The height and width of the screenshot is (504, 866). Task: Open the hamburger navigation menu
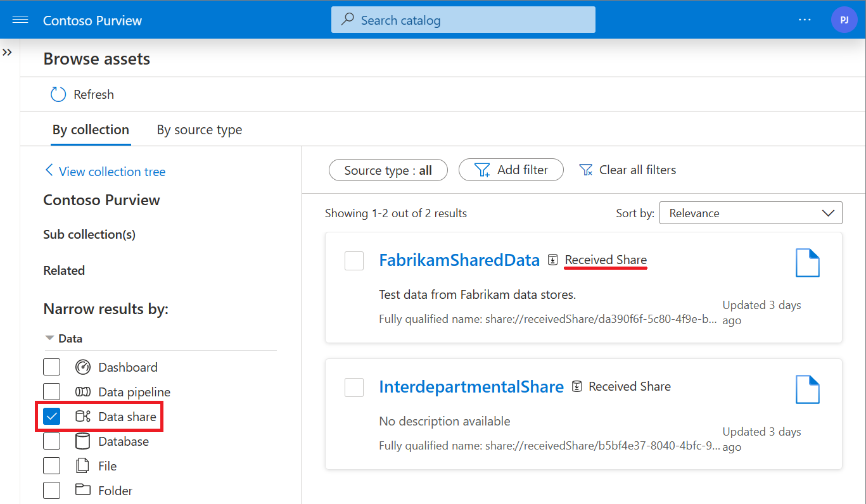click(x=22, y=19)
